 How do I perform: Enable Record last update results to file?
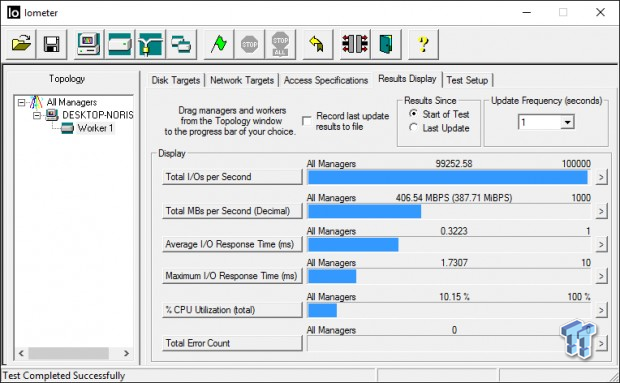[307, 121]
